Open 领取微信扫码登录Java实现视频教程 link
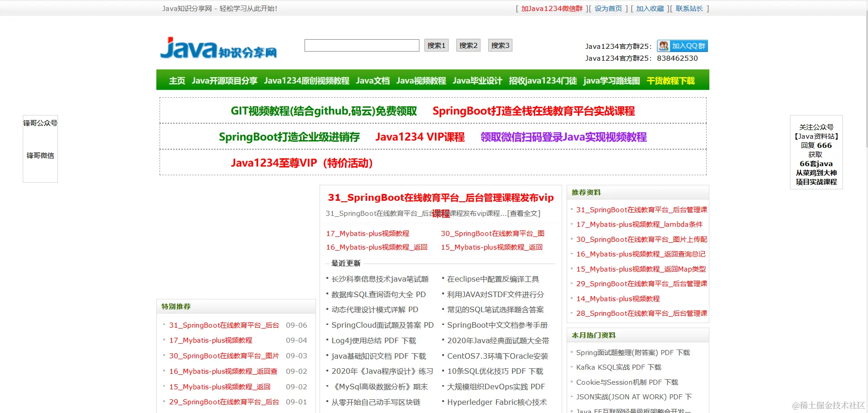 [x=563, y=137]
